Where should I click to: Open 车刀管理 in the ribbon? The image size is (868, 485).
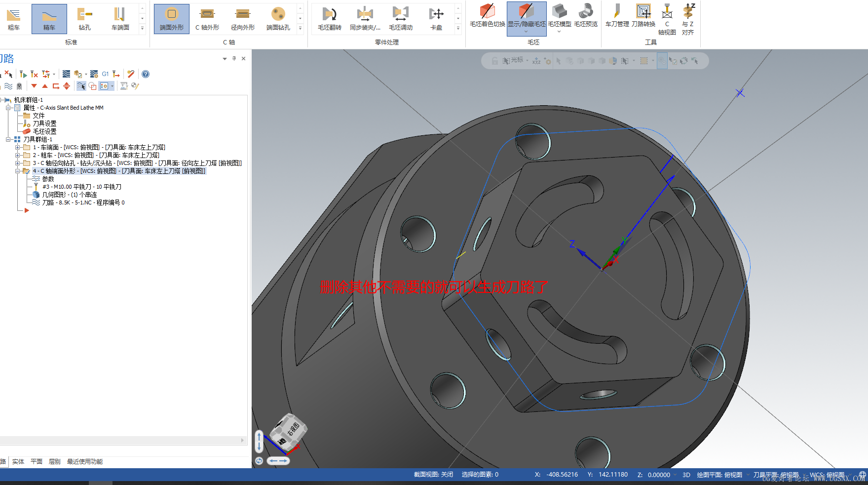pyautogui.click(x=617, y=15)
